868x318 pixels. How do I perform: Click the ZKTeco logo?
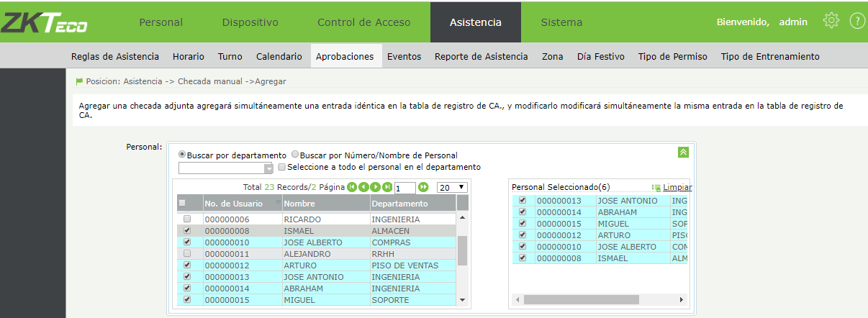point(45,24)
